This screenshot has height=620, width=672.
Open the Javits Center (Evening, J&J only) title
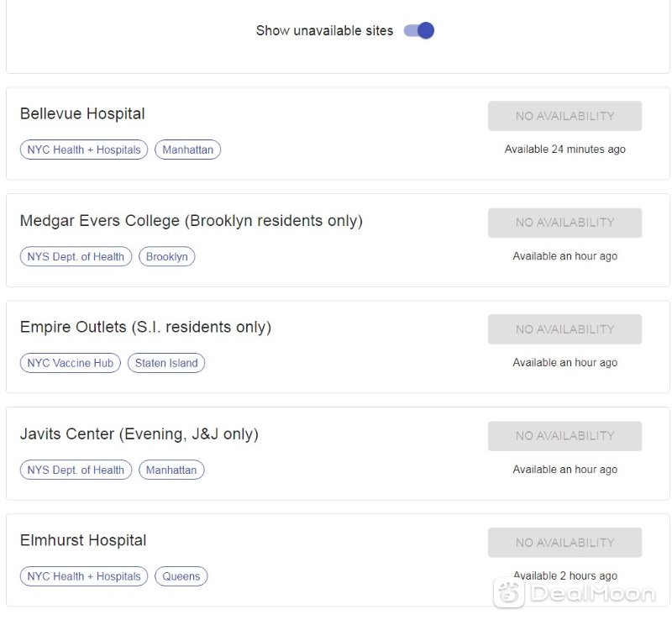point(139,433)
